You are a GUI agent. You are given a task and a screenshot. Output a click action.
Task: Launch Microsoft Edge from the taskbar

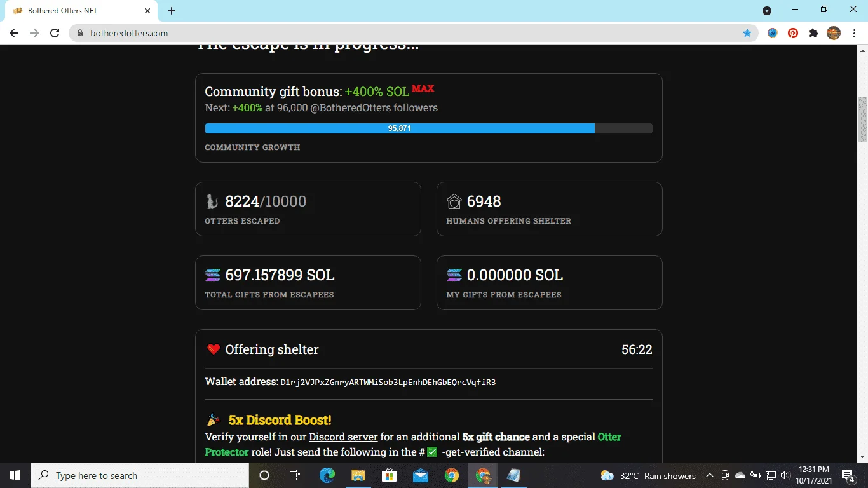click(327, 475)
